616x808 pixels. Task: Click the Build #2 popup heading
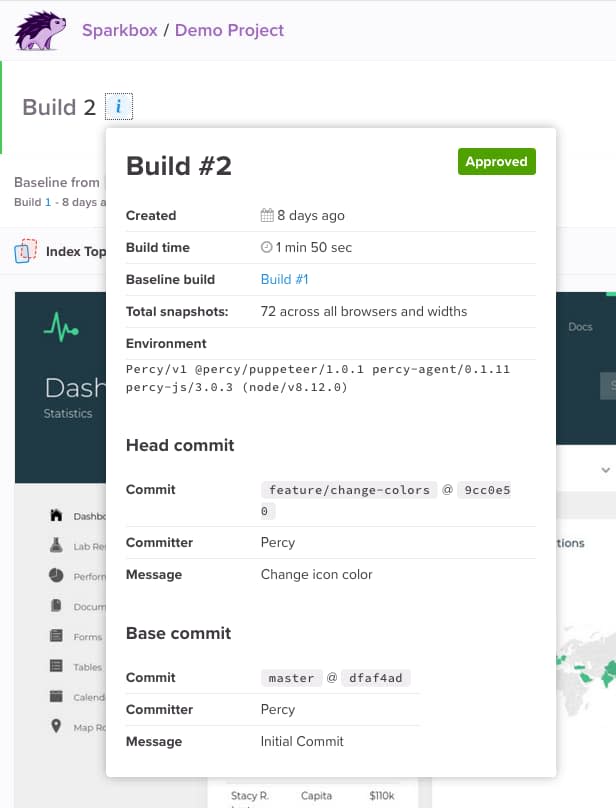(179, 166)
